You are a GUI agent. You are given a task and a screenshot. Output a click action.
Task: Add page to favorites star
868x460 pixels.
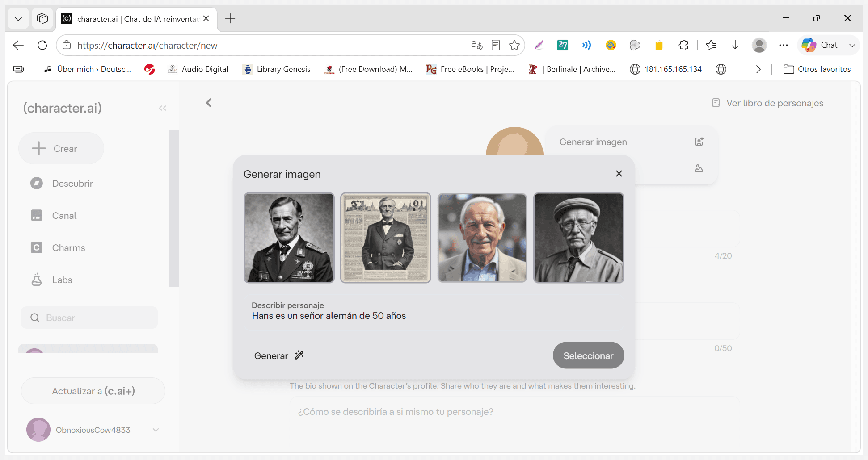pos(514,45)
